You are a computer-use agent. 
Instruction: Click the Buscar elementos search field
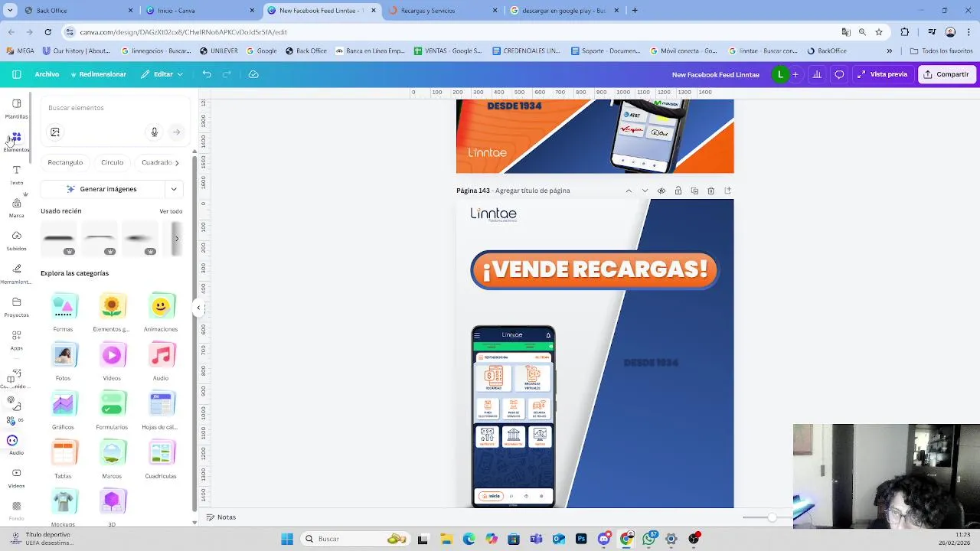point(115,108)
